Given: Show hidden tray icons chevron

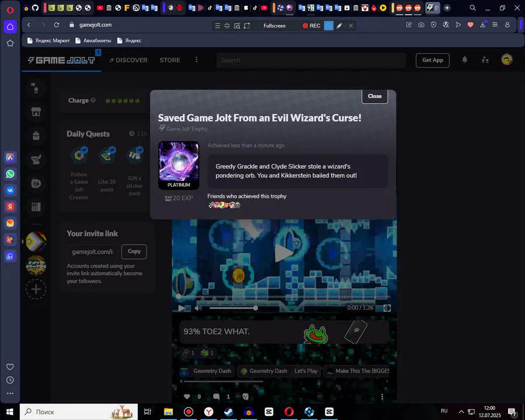Looking at the screenshot, I should pos(461,412).
